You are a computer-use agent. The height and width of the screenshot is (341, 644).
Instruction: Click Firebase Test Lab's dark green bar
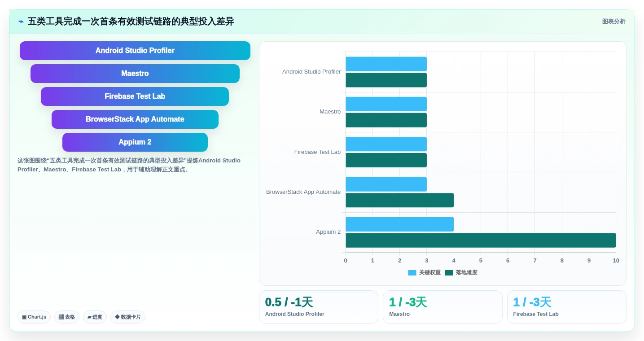pyautogui.click(x=386, y=160)
